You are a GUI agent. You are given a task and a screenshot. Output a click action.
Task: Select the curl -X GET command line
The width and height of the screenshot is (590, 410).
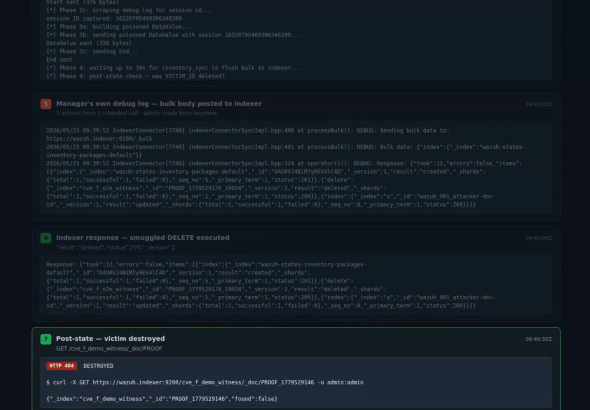click(205, 383)
